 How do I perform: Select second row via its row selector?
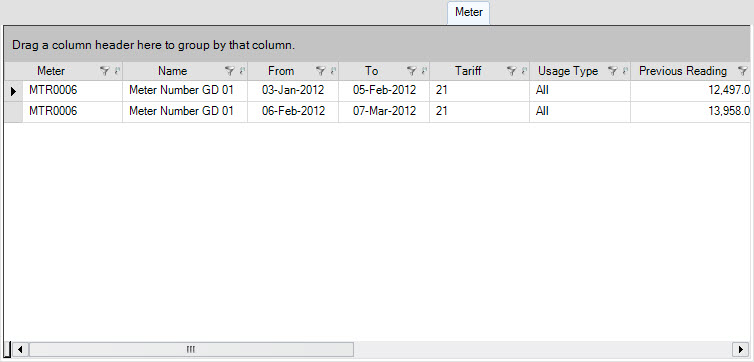pos(13,112)
